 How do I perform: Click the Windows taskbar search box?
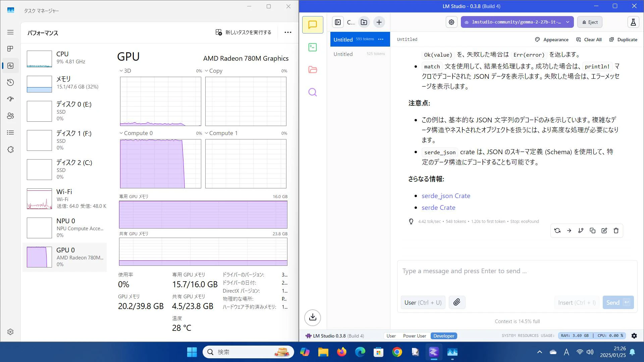pyautogui.click(x=248, y=352)
